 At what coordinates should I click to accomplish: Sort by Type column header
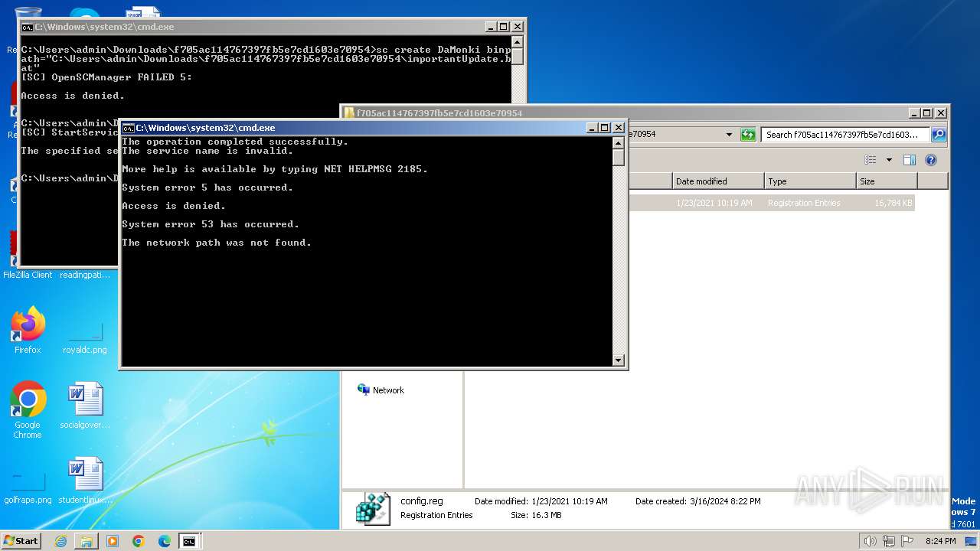(810, 181)
